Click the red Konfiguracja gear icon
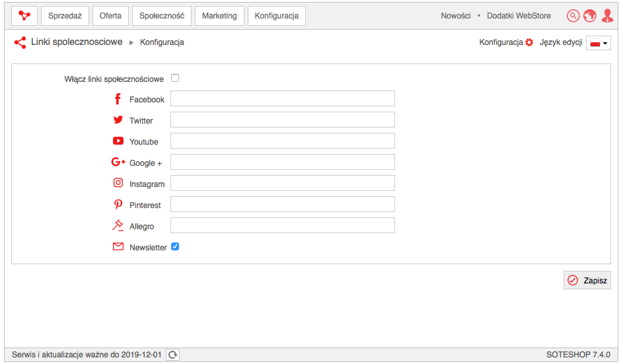The image size is (623, 364). tap(529, 42)
